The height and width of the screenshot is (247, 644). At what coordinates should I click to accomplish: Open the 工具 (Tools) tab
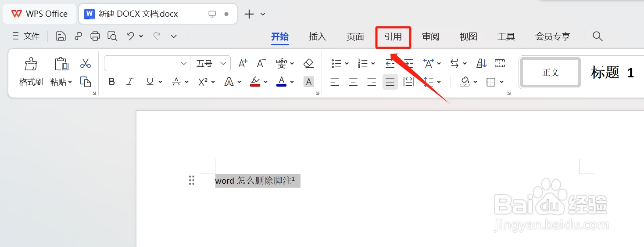(x=506, y=36)
